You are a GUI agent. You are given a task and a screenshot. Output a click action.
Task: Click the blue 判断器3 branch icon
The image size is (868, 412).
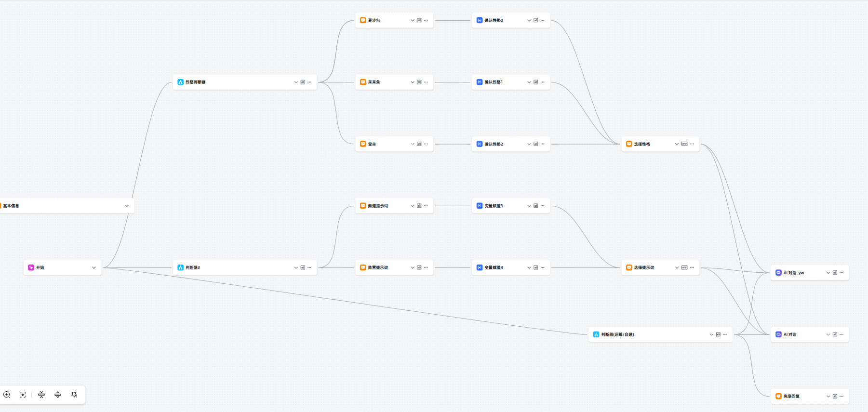click(x=180, y=267)
